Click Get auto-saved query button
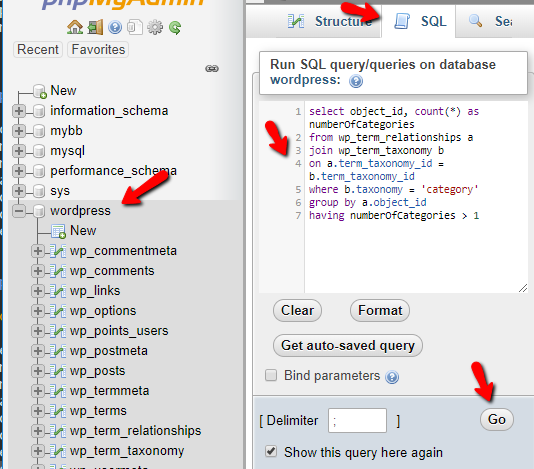The width and height of the screenshot is (534, 469). (348, 346)
